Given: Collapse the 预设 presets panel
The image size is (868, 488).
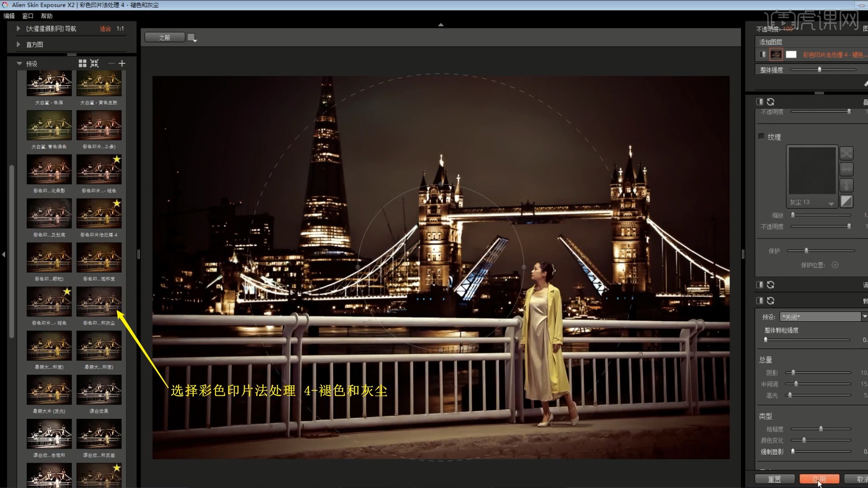Looking at the screenshot, I should [19, 64].
